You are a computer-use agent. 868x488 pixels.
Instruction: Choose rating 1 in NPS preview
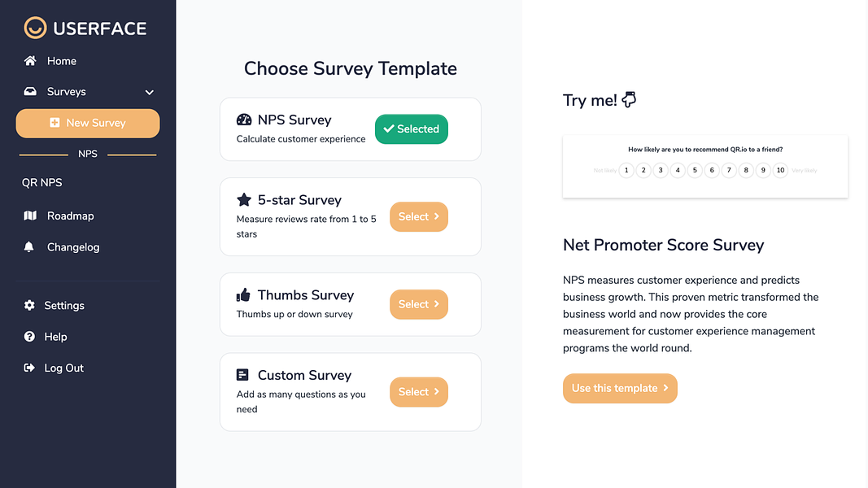tap(626, 171)
